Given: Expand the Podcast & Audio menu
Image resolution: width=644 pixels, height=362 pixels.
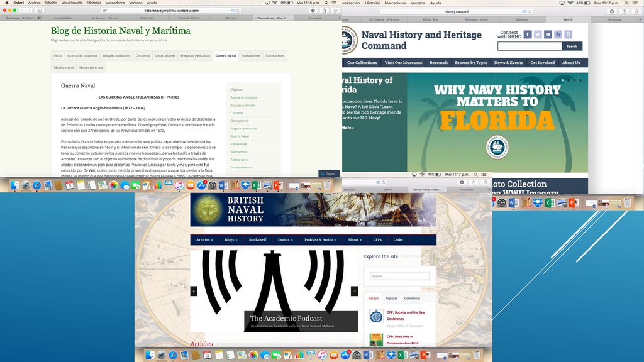Looking at the screenshot, I should tap(320, 239).
